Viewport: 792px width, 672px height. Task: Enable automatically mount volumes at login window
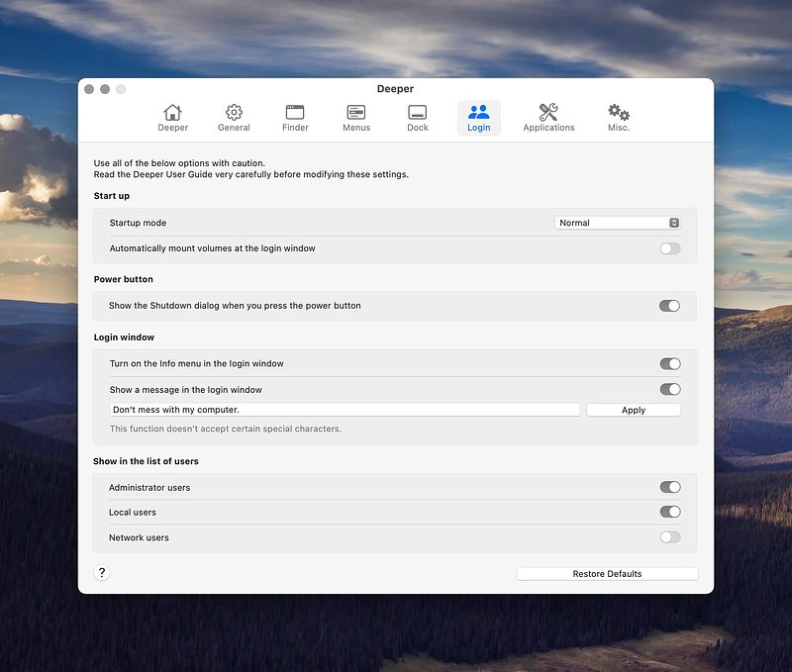(670, 248)
